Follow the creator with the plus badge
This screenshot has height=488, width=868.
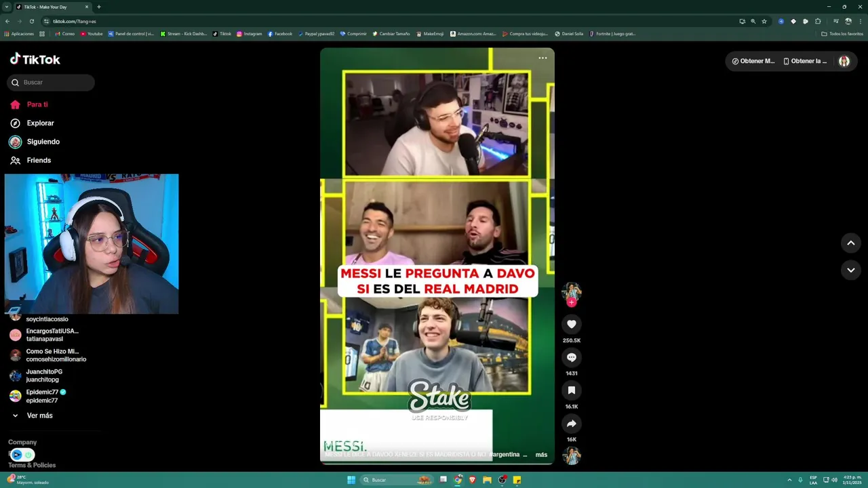click(x=572, y=302)
